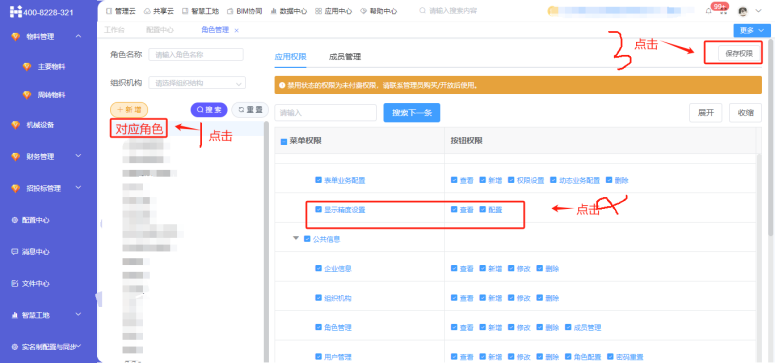Click the file icon beside 文件中心
This screenshot has height=364, width=775.
coord(15,283)
